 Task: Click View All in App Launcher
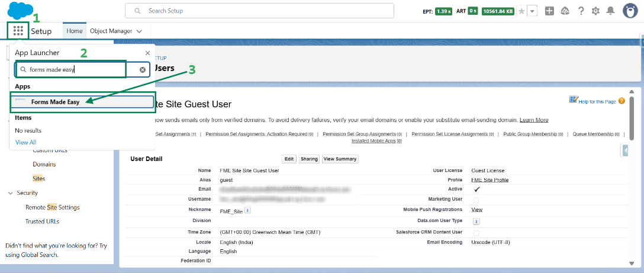(26, 142)
